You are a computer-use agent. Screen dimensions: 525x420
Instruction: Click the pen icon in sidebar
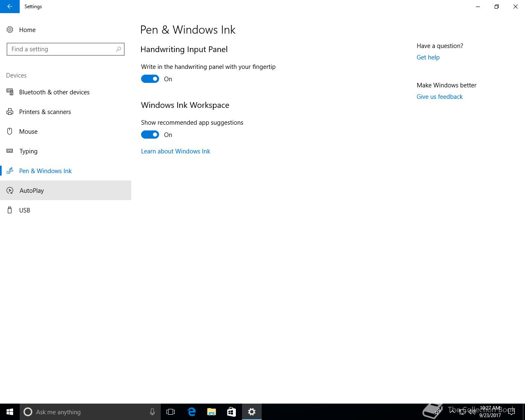10,171
